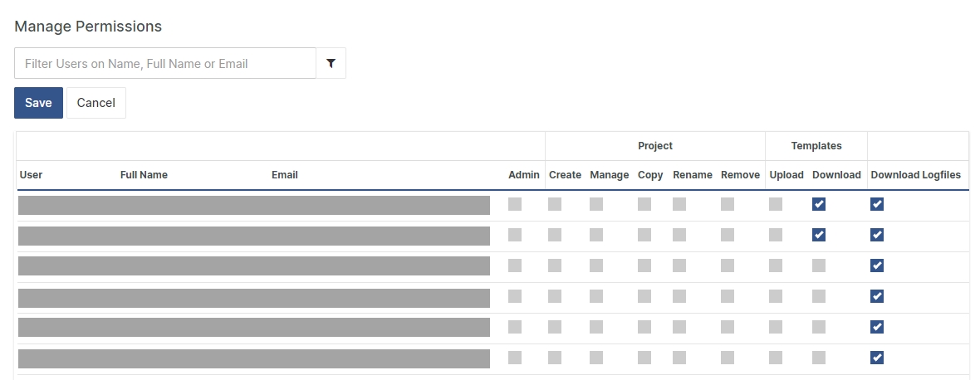Click the filter funnel icon
Image resolution: width=980 pixels, height=380 pixels.
pos(331,63)
